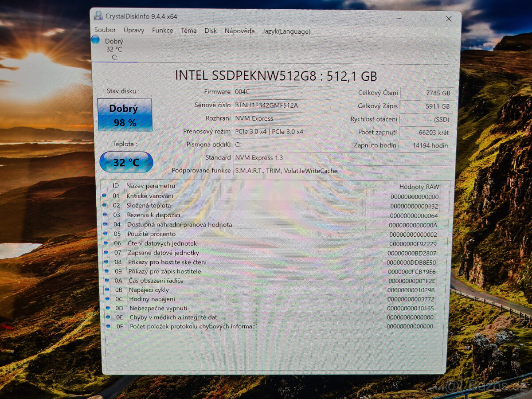This screenshot has width=532, height=399.
Task: Click the "Hodnoty RAW" column header
Action: [419, 187]
